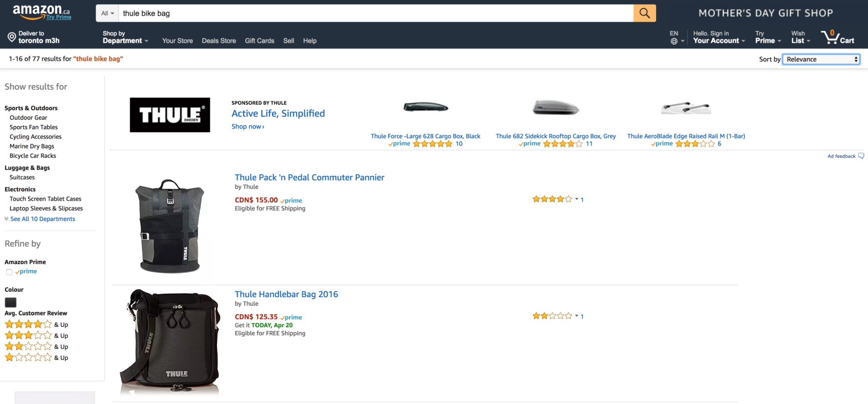Open Electronics department heading

point(20,189)
